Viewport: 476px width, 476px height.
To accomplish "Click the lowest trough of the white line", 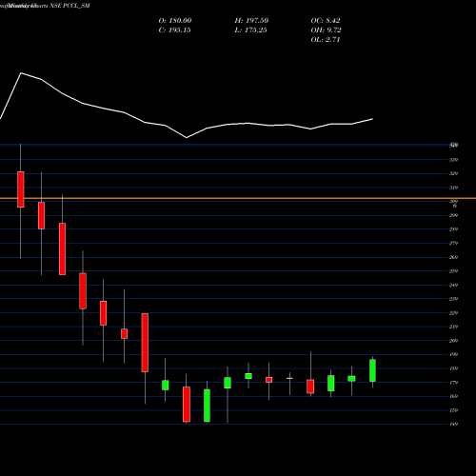I will click(x=187, y=138).
